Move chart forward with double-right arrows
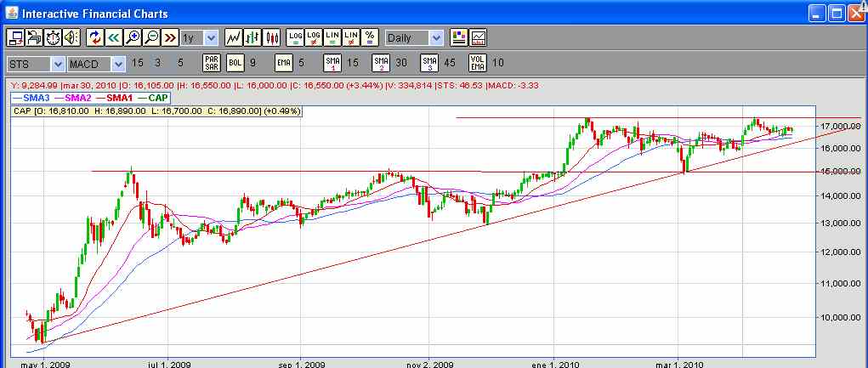This screenshot has width=868, height=368. tap(171, 37)
